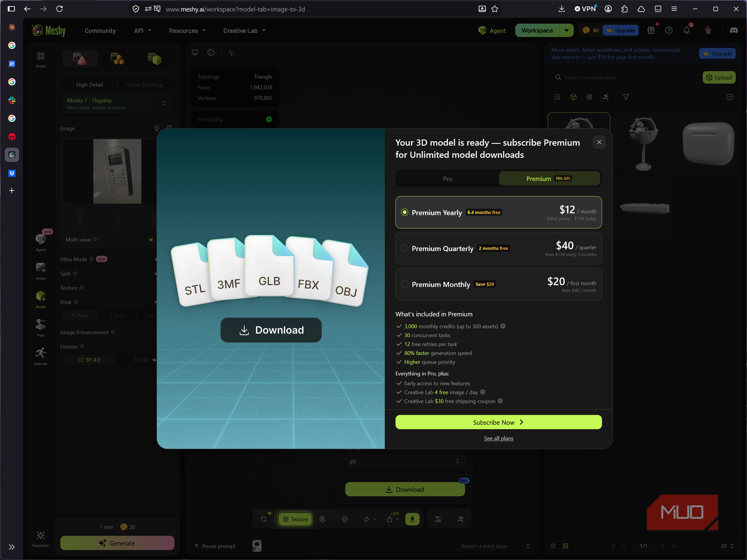Click the green download icon in bottom toolbar
Screen dimensions: 747x560
(412, 519)
